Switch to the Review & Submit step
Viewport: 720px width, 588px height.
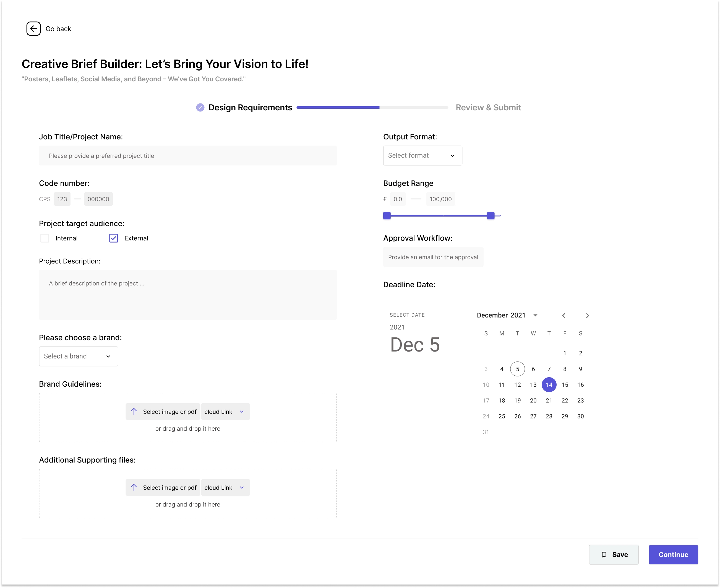[489, 107]
